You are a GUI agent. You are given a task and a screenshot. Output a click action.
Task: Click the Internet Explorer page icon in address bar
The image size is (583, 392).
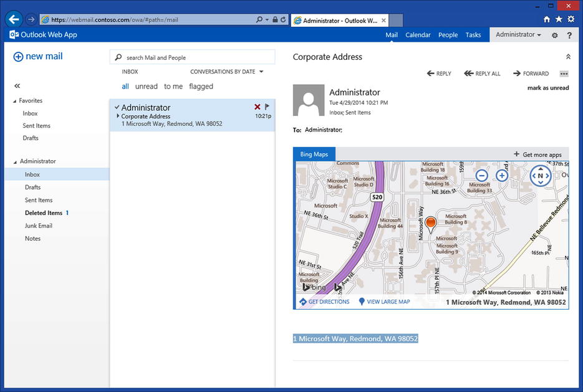[x=46, y=20]
